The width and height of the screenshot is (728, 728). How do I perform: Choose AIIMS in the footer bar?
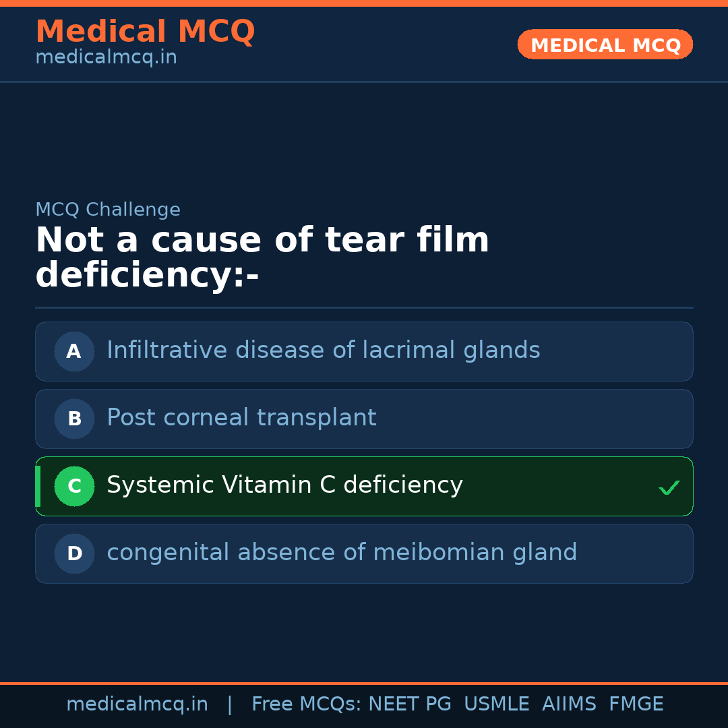569,704
